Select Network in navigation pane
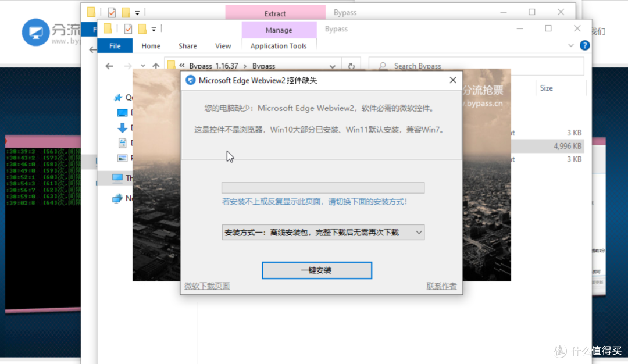628x364 pixels. (117, 198)
